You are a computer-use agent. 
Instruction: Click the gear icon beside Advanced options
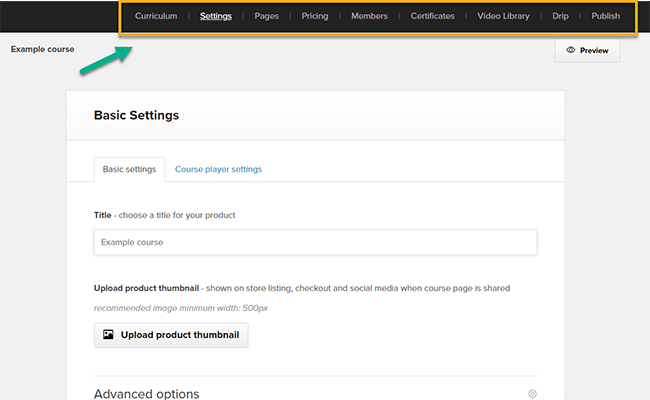pos(533,394)
